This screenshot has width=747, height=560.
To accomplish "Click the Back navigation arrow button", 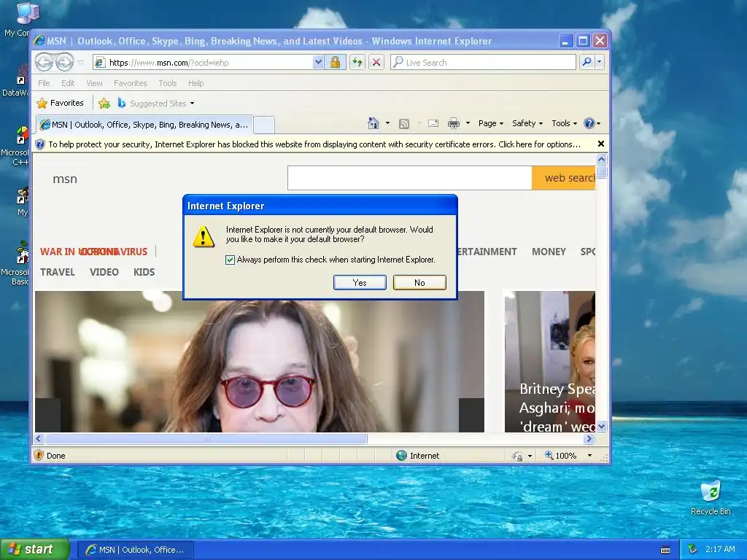I will coord(44,62).
